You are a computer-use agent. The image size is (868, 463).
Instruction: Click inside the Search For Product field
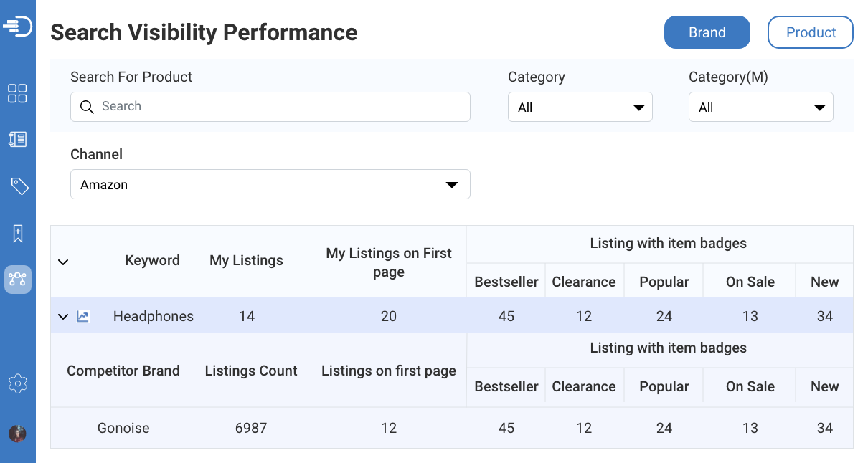(x=270, y=107)
